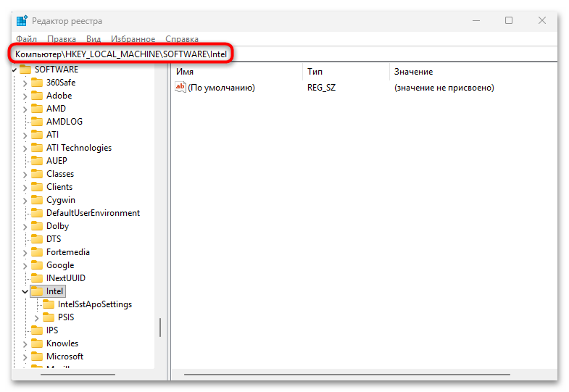
Task: Select the Intel folder icon in tree
Action: (x=37, y=291)
